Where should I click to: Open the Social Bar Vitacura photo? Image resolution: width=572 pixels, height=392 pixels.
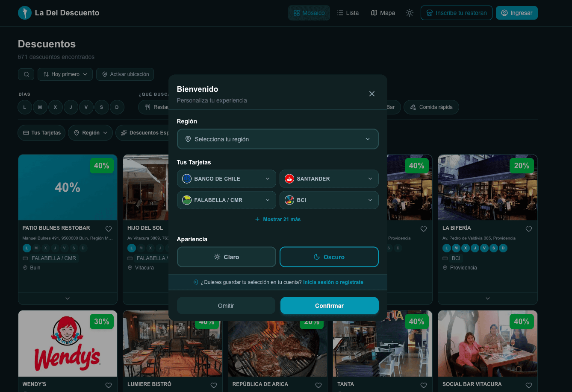[488, 343]
